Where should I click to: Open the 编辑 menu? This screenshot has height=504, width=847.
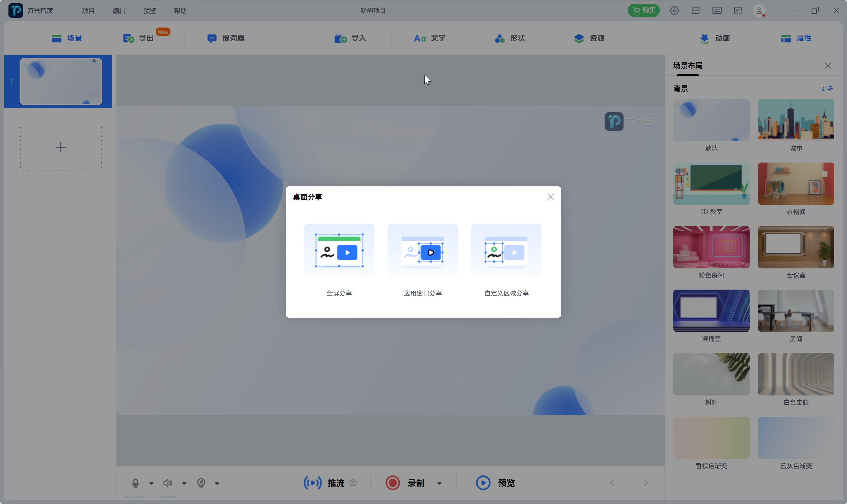[x=119, y=11]
